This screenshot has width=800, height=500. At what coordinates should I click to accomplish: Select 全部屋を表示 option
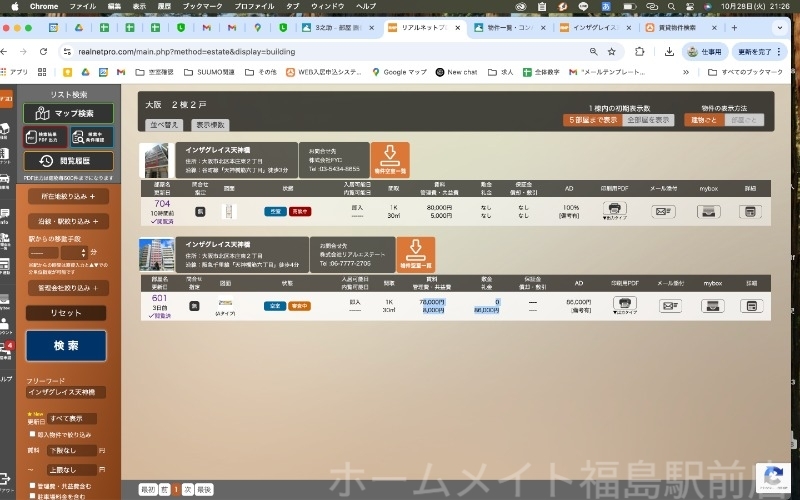pyautogui.click(x=648, y=120)
